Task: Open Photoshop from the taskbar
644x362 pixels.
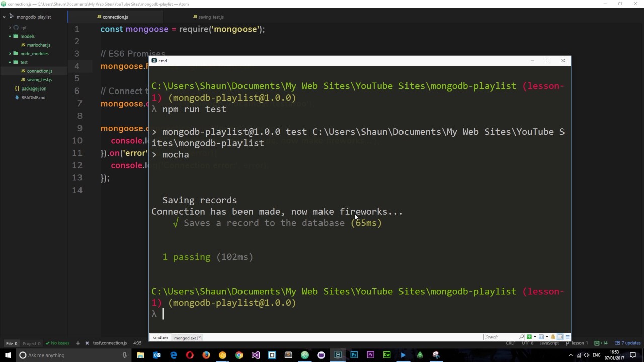Action: click(354, 355)
